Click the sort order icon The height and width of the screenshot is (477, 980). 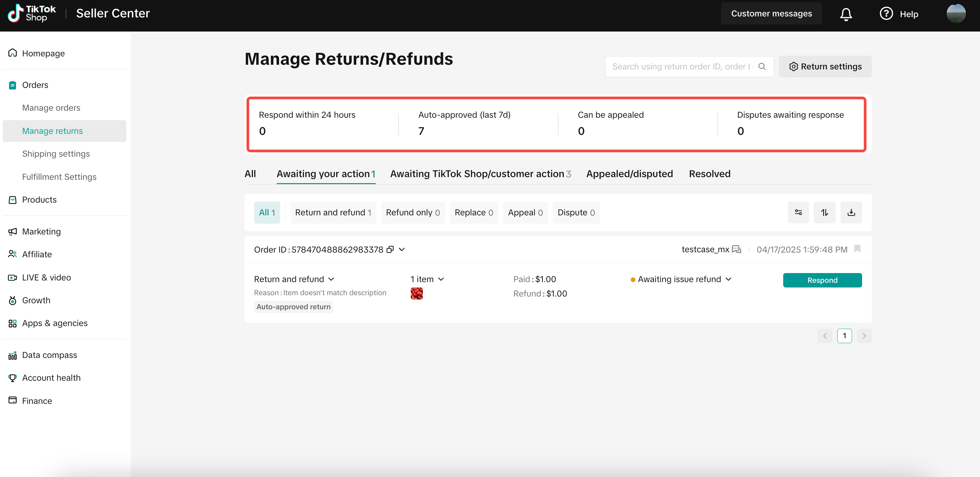click(x=825, y=212)
